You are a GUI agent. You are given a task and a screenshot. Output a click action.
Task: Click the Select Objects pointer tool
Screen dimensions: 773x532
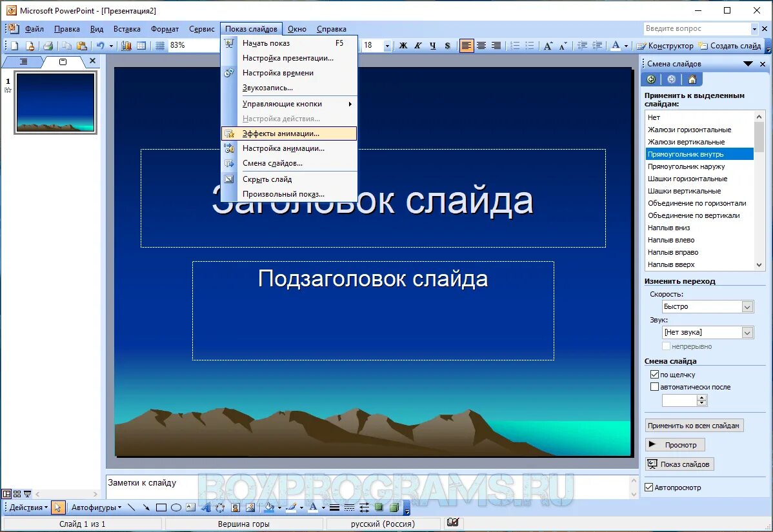(57, 507)
